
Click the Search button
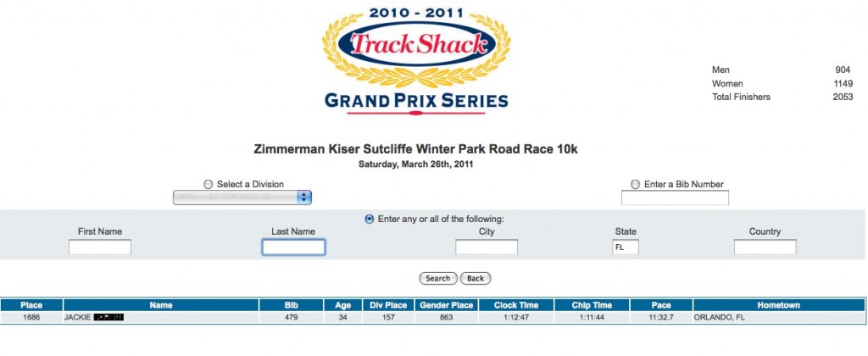(x=438, y=279)
